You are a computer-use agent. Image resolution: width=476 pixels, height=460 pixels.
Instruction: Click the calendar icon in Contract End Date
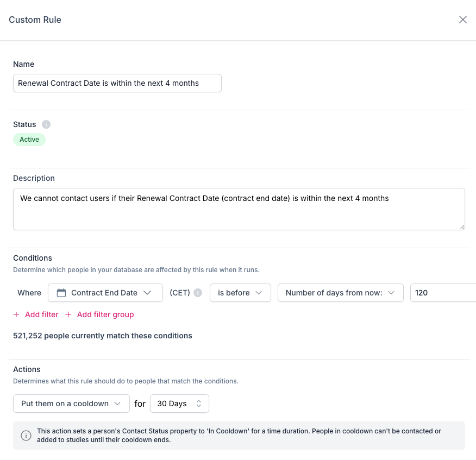pos(61,293)
